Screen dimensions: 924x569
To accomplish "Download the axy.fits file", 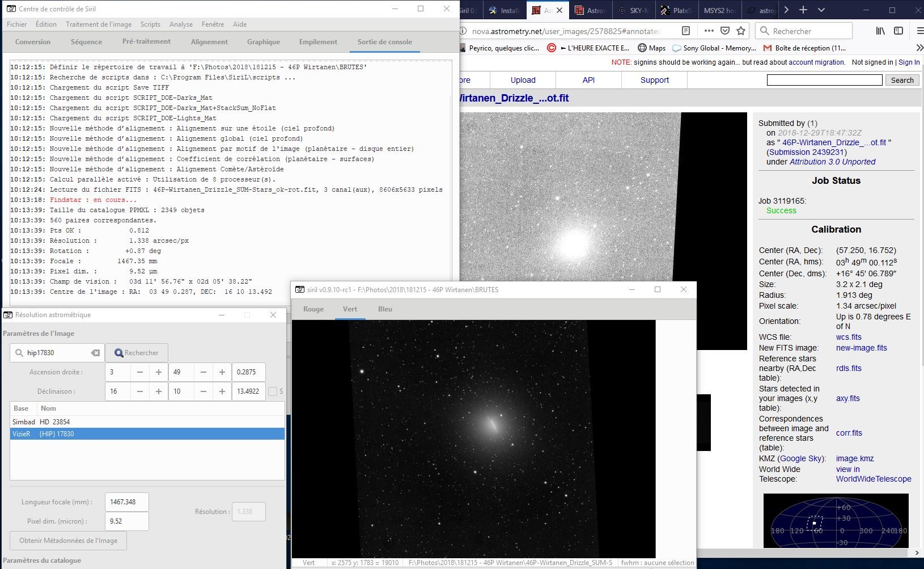I will click(x=848, y=398).
